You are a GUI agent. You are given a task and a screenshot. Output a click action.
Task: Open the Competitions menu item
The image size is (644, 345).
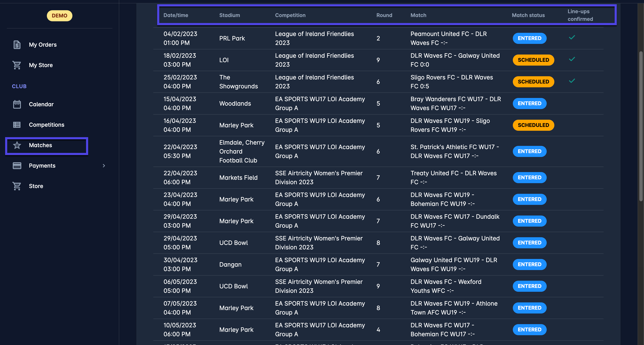46,125
